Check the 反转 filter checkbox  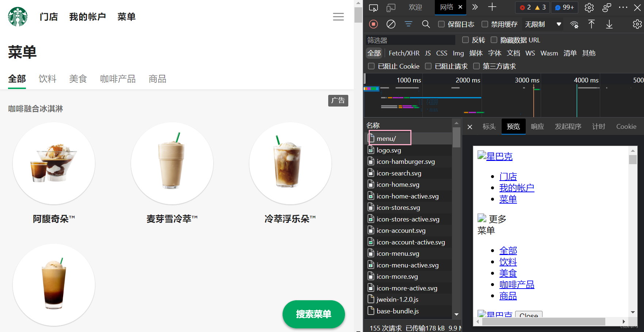pos(465,40)
